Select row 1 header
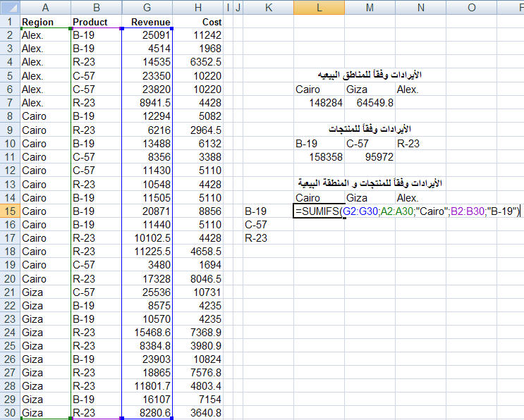 tap(10, 22)
